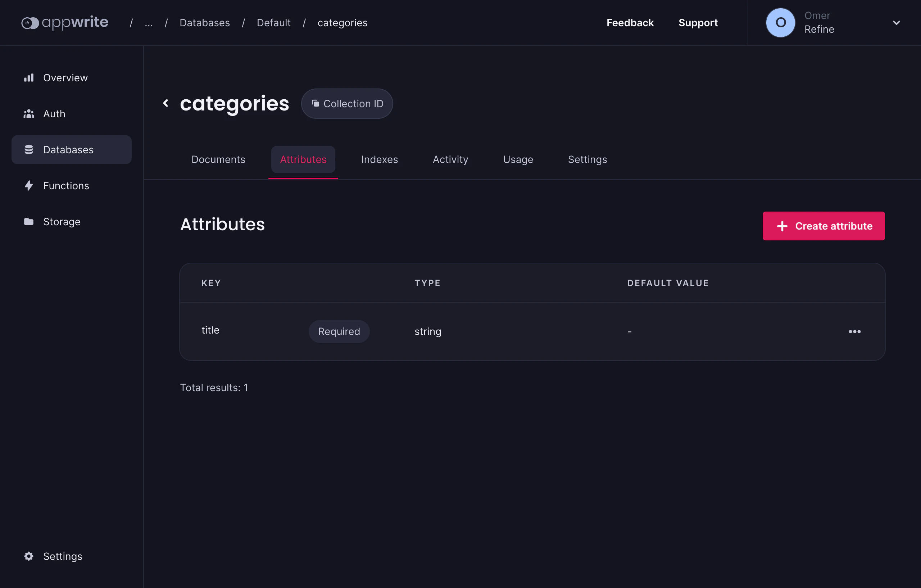The height and width of the screenshot is (588, 921).
Task: Open the Feedback link
Action: click(630, 23)
